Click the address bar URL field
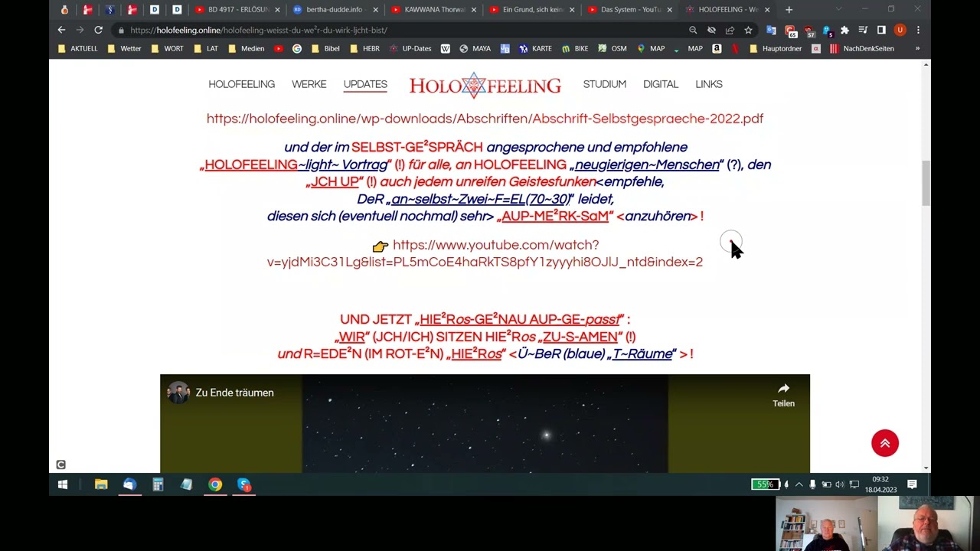Viewport: 980px width, 551px height. [398, 30]
